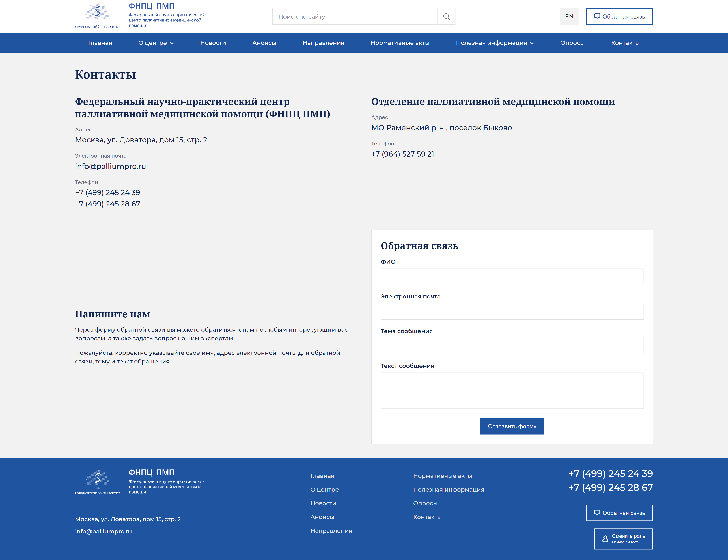Viewport: 728px width, 560px height.
Task: Open Направления in the top navigation
Action: (x=323, y=43)
